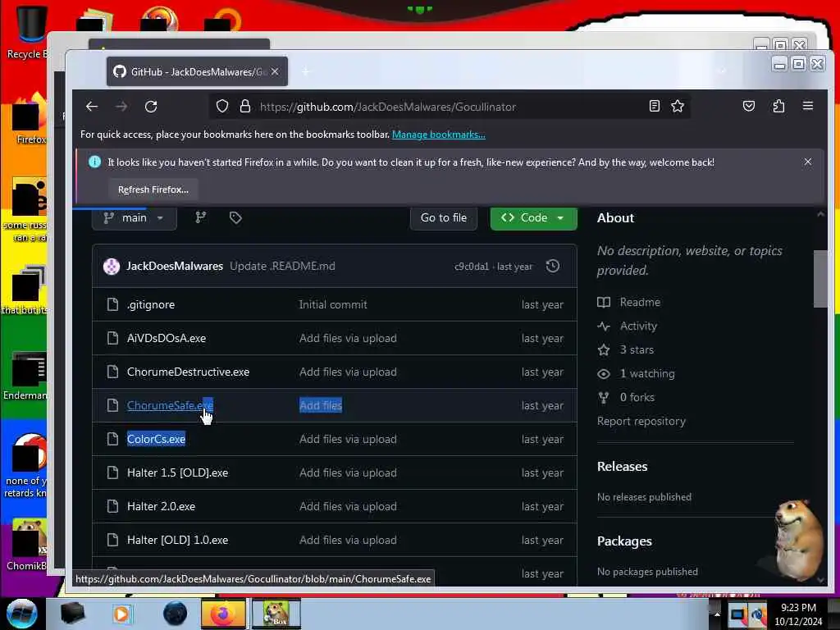Click the Refresh Firefox button
Viewport: 840px width, 630px height.
pyautogui.click(x=153, y=189)
